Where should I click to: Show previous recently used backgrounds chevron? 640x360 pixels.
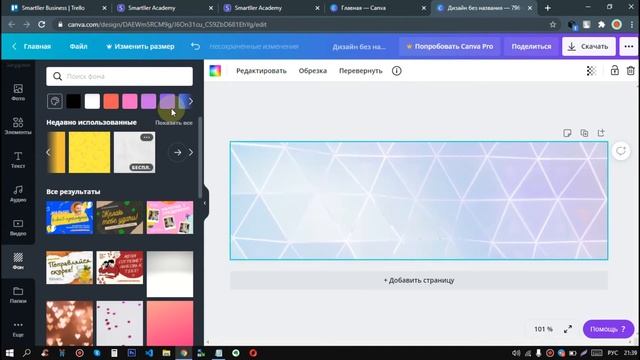pyautogui.click(x=48, y=152)
